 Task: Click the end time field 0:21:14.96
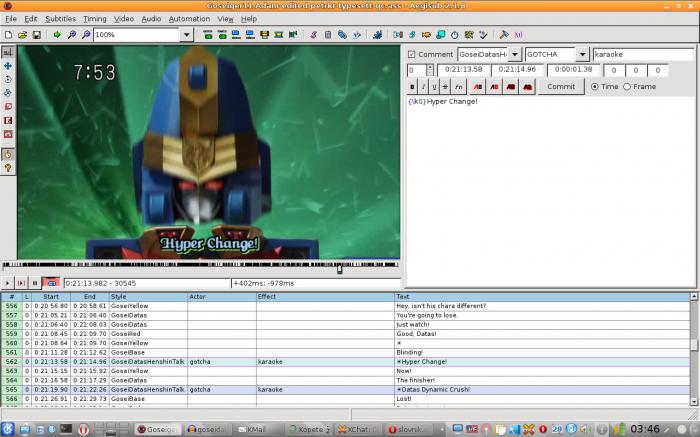click(517, 70)
